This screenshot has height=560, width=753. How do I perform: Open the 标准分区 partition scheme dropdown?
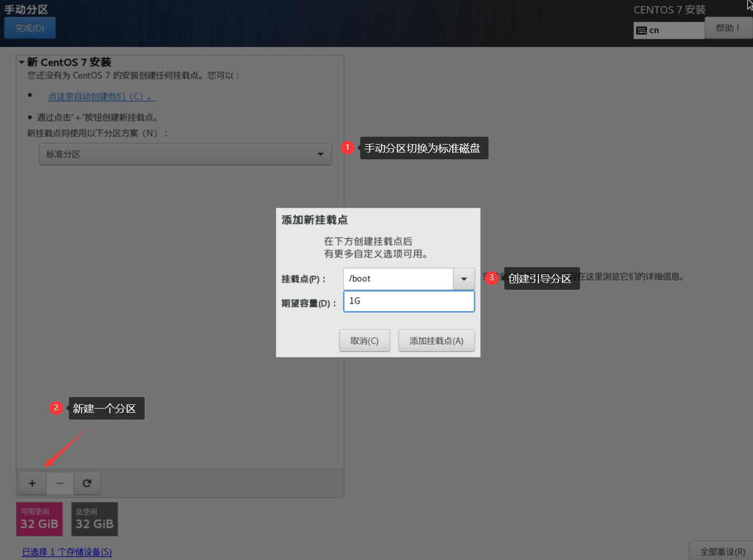click(185, 154)
